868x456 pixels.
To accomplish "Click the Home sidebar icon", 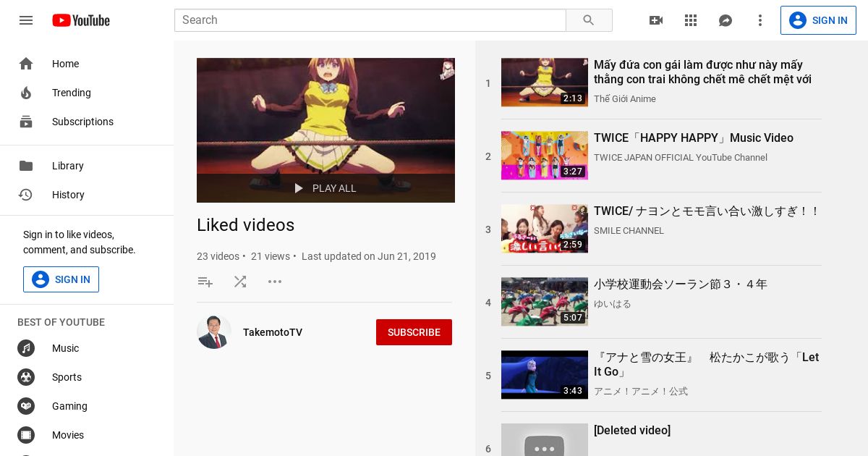I will 26,64.
